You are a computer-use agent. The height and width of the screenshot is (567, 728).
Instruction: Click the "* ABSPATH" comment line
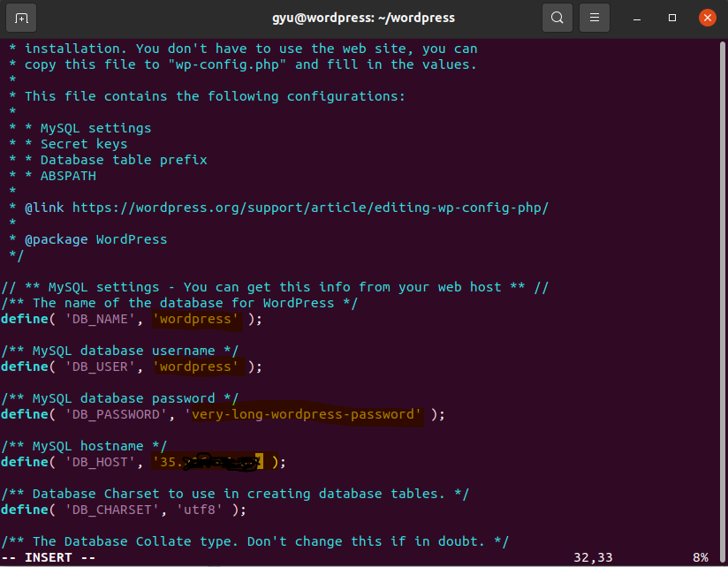[52, 176]
